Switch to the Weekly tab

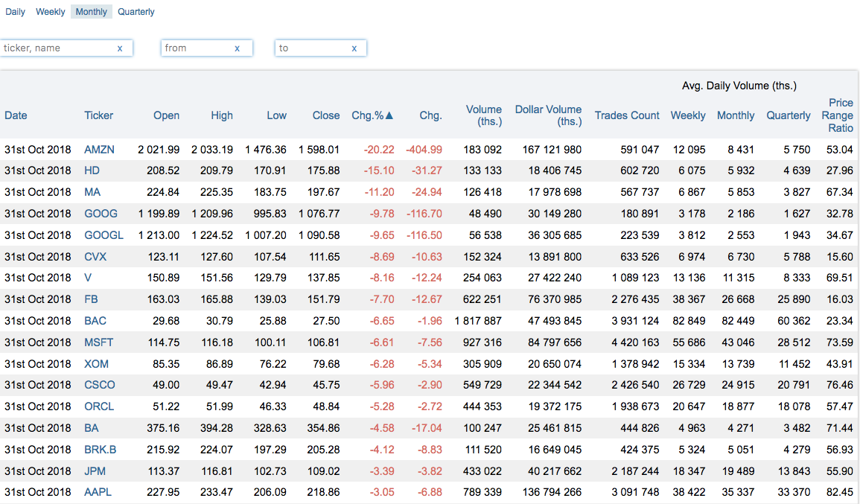click(51, 11)
